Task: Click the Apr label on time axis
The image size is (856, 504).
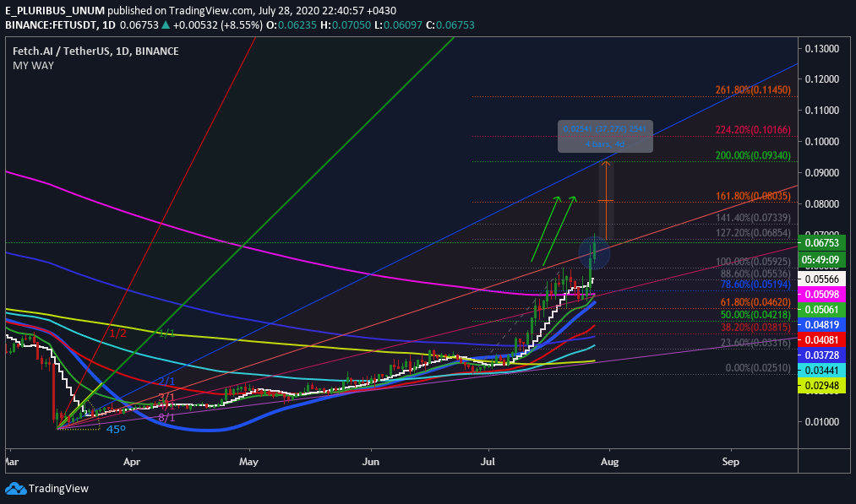Action: pos(132,462)
